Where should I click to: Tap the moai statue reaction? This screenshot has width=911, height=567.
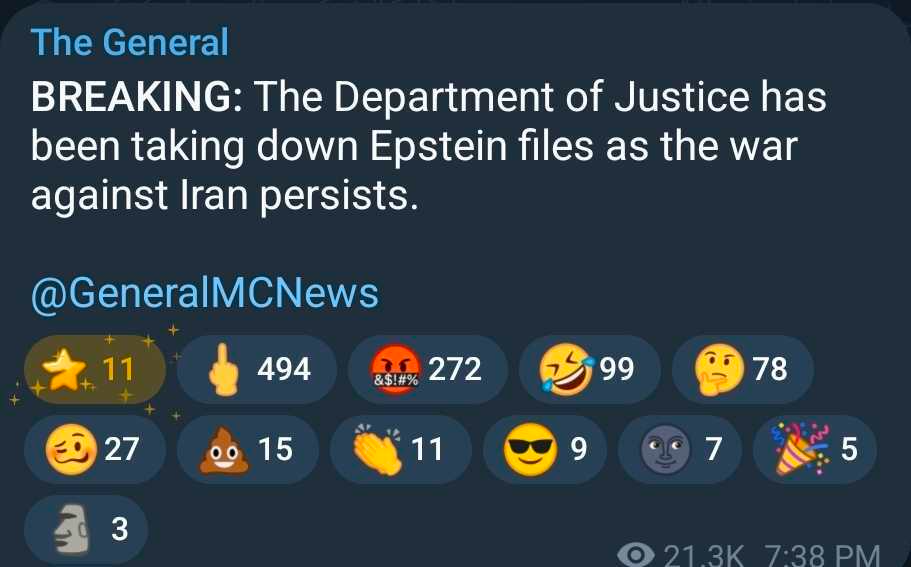click(x=87, y=529)
